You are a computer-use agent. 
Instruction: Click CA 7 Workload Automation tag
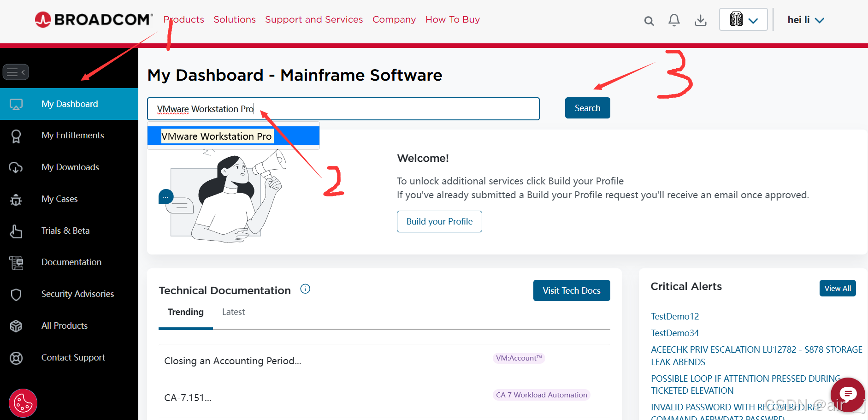(x=542, y=395)
